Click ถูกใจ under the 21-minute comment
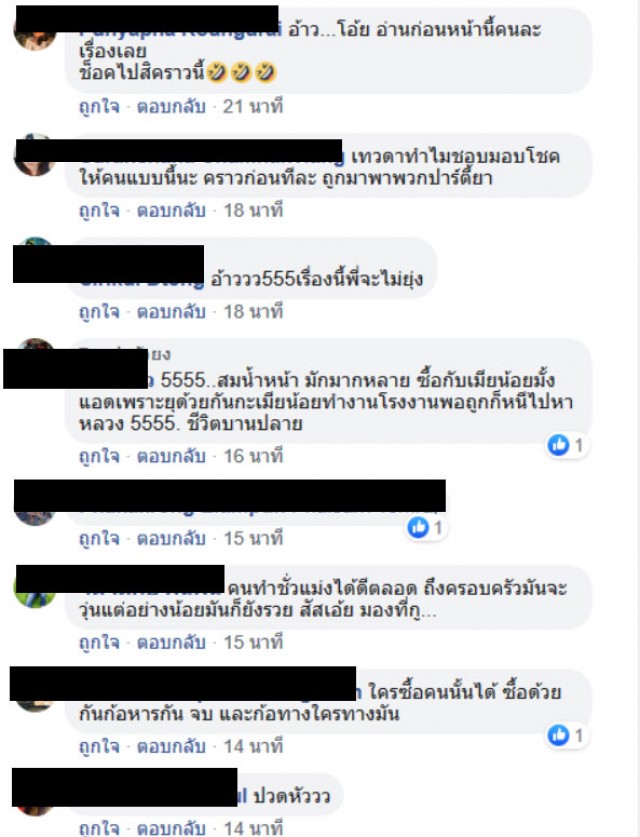This screenshot has height=837, width=640. (99, 107)
